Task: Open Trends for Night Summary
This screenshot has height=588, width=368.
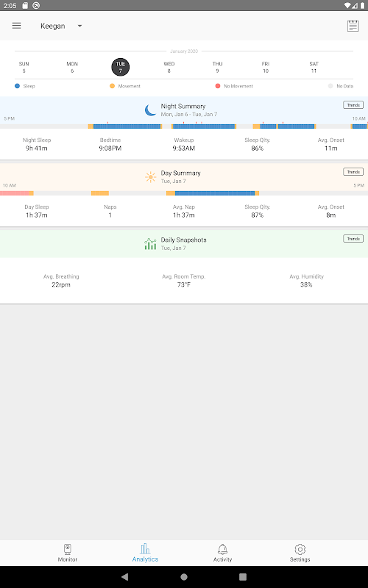Action: 353,105
